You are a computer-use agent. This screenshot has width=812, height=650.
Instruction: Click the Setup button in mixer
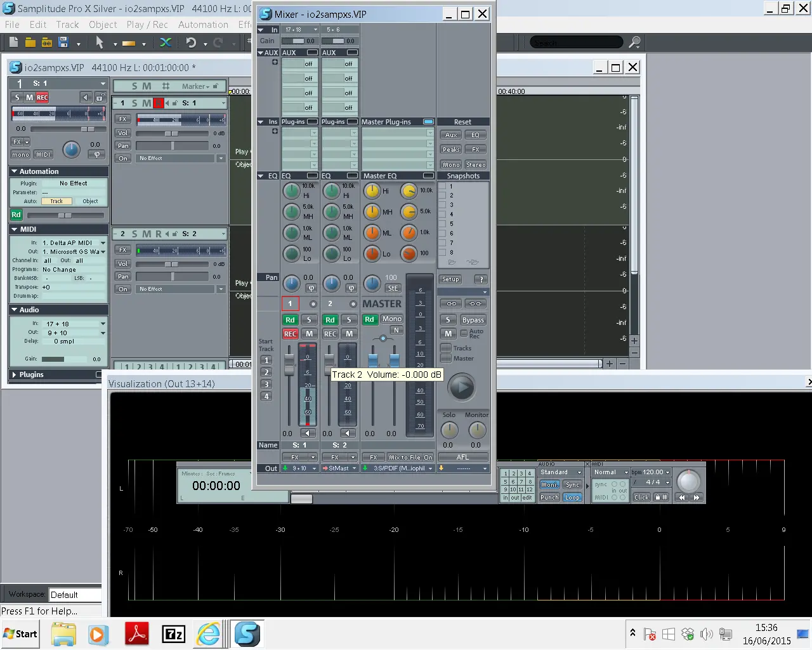click(450, 279)
